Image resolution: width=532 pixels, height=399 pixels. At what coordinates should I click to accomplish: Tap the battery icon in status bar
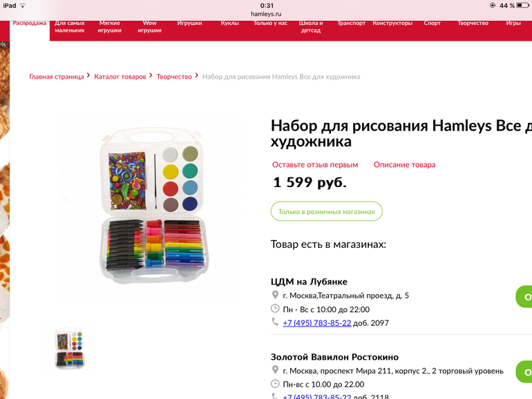(522, 6)
